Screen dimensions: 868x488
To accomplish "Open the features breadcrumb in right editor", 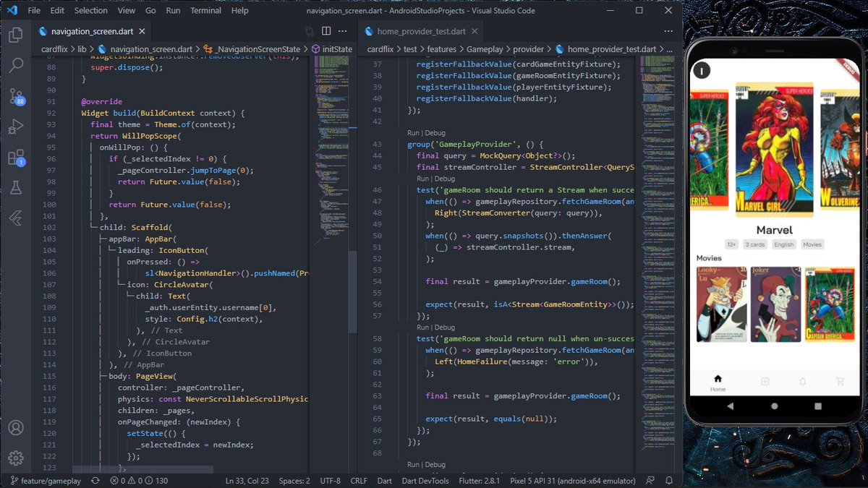I will [441, 49].
